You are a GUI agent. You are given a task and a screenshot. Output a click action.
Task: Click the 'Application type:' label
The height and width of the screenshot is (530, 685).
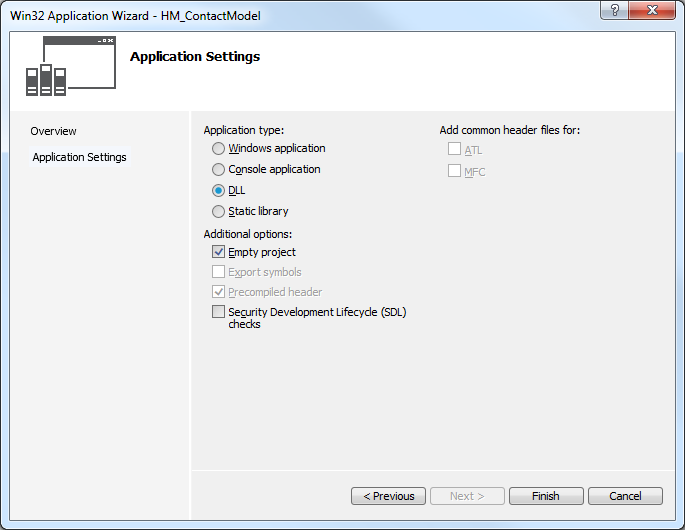click(x=244, y=130)
